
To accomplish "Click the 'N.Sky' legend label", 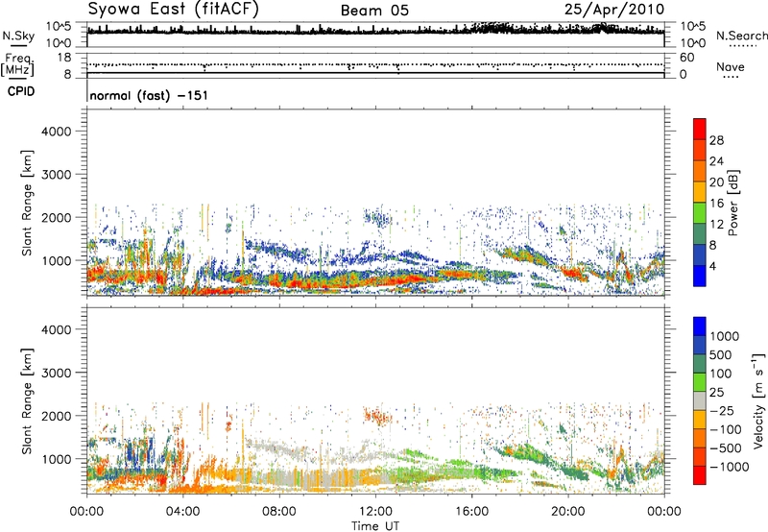I will click(x=18, y=36).
